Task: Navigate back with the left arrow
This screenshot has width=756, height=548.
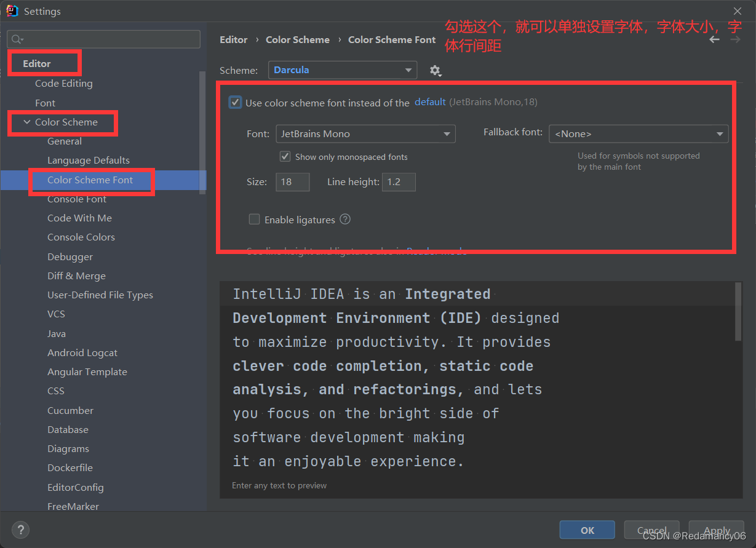Action: [714, 39]
